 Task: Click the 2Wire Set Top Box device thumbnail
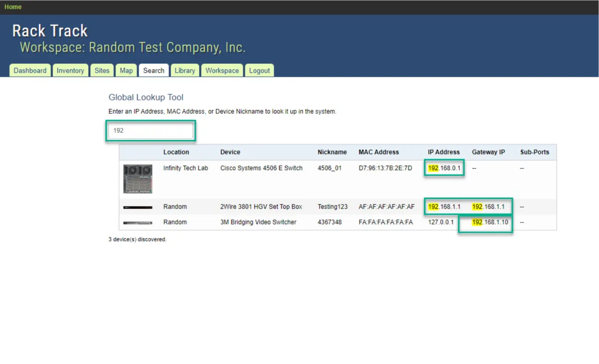tap(138, 207)
